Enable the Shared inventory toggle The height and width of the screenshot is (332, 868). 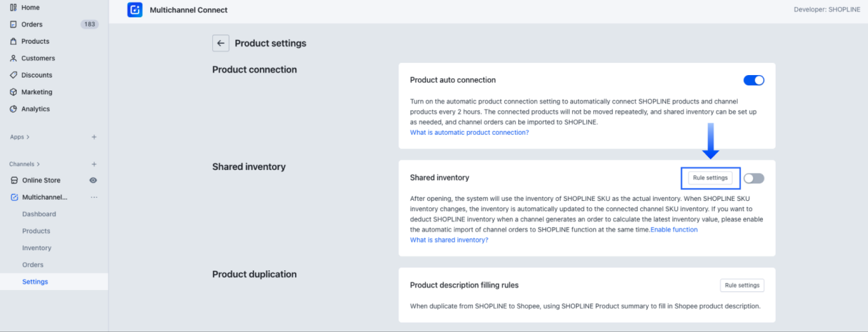(x=754, y=178)
